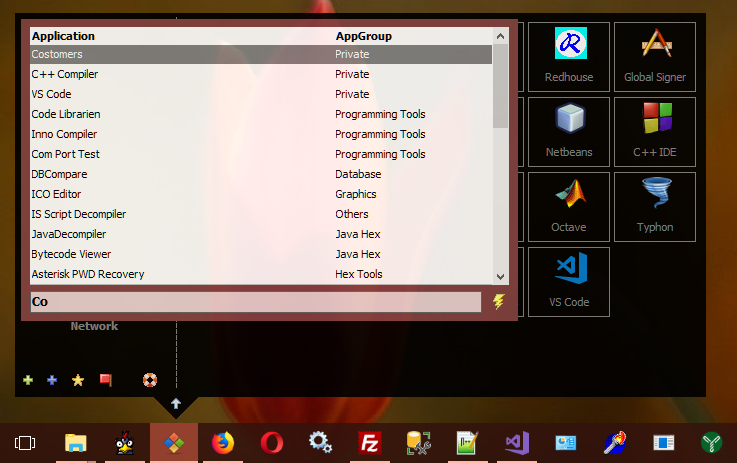Open the C++ IDE tile

point(655,132)
